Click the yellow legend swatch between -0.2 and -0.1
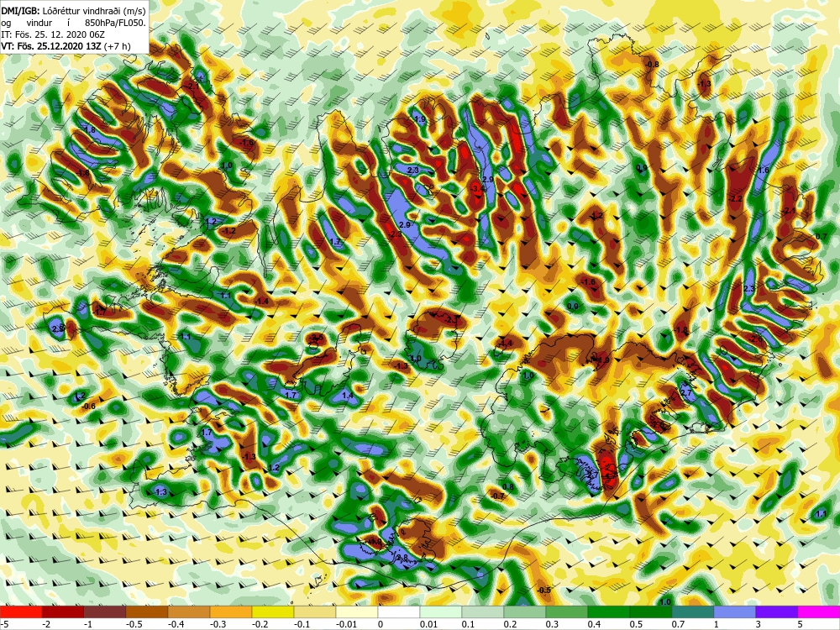840x630 pixels. [x=273, y=612]
